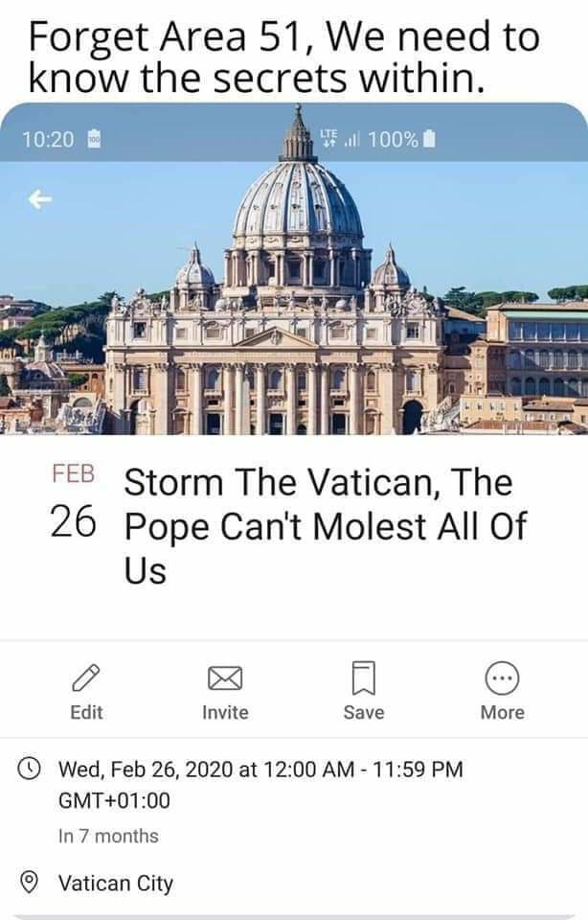Viewport: 588px width, 920px height.
Task: Toggle the Save bookmark icon
Action: click(x=363, y=678)
